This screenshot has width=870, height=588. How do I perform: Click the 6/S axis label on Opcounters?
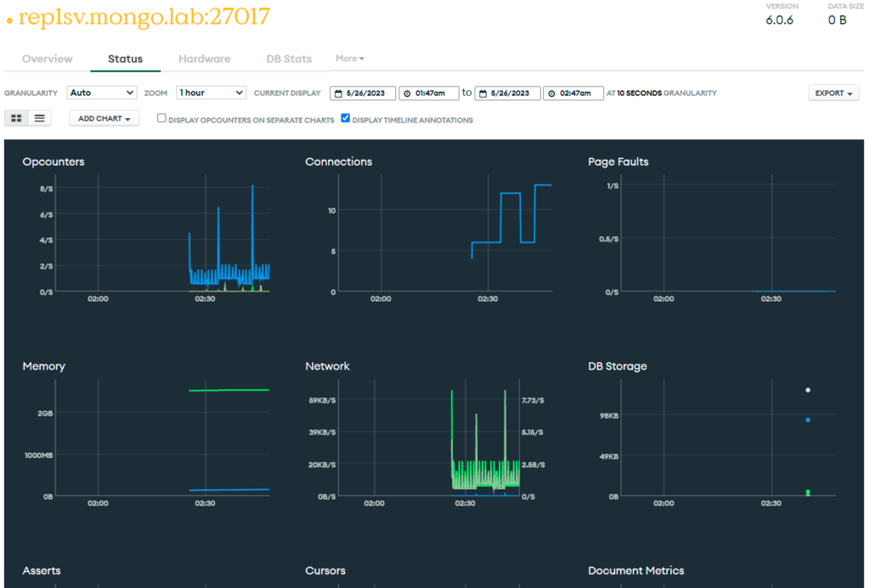point(47,215)
